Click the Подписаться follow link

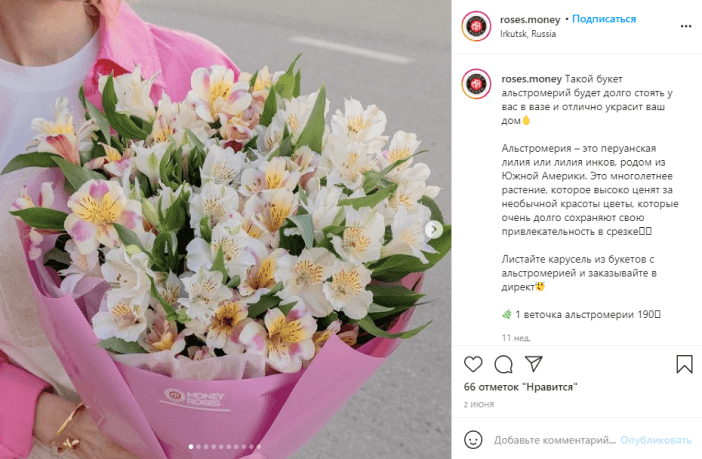(604, 19)
